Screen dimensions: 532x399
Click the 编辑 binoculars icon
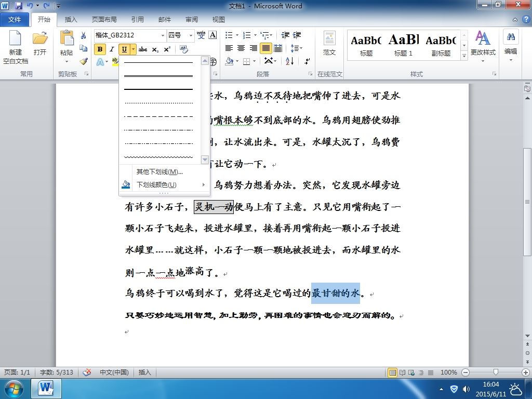[x=511, y=37]
